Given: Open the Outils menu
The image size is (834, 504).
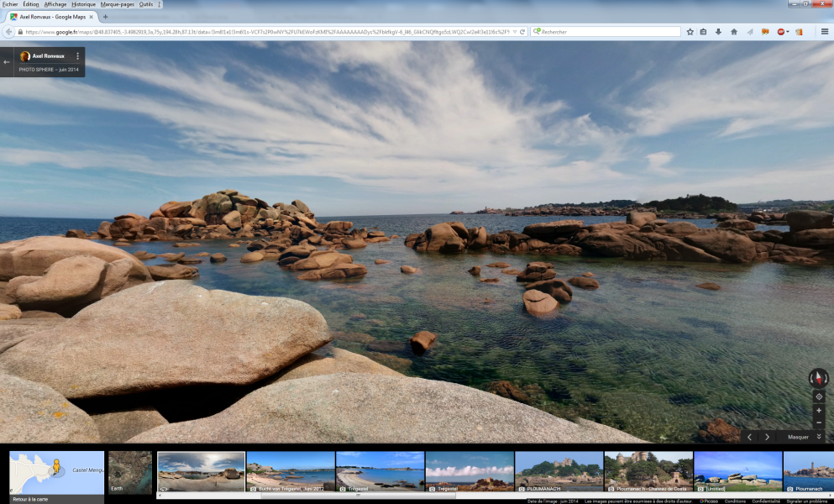Looking at the screenshot, I should (146, 4).
